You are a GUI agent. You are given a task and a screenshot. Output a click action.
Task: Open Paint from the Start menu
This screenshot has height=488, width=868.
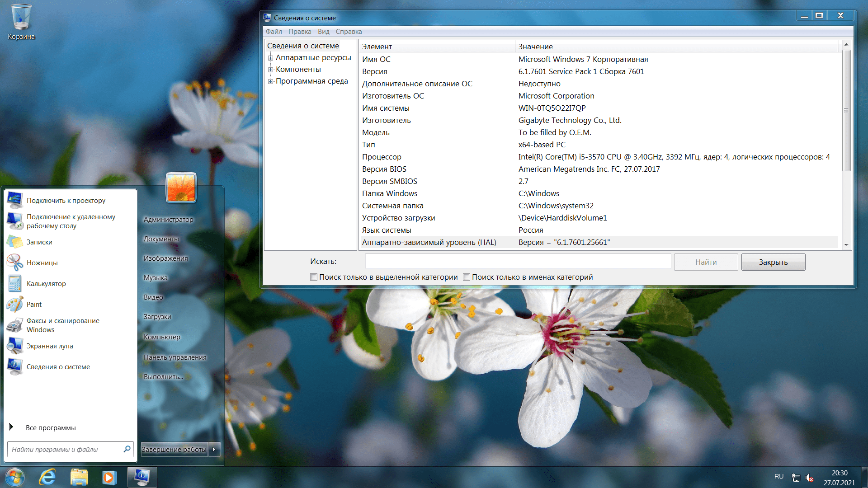pos(33,305)
